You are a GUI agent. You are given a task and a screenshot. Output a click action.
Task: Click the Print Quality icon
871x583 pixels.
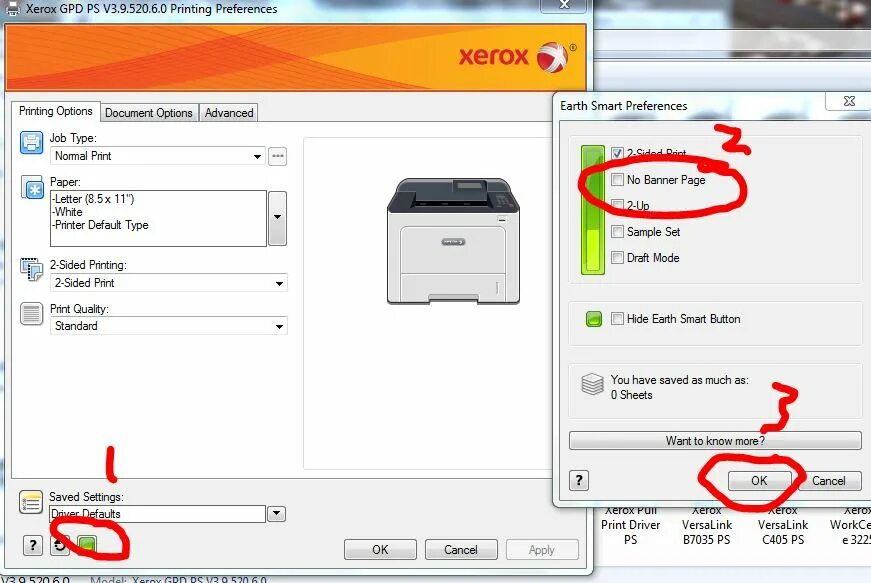tap(31, 314)
